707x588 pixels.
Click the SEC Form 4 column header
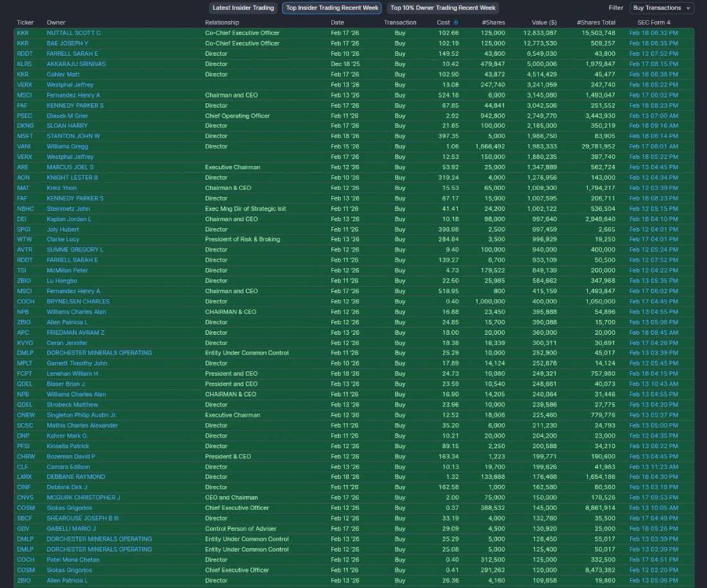[x=654, y=22]
